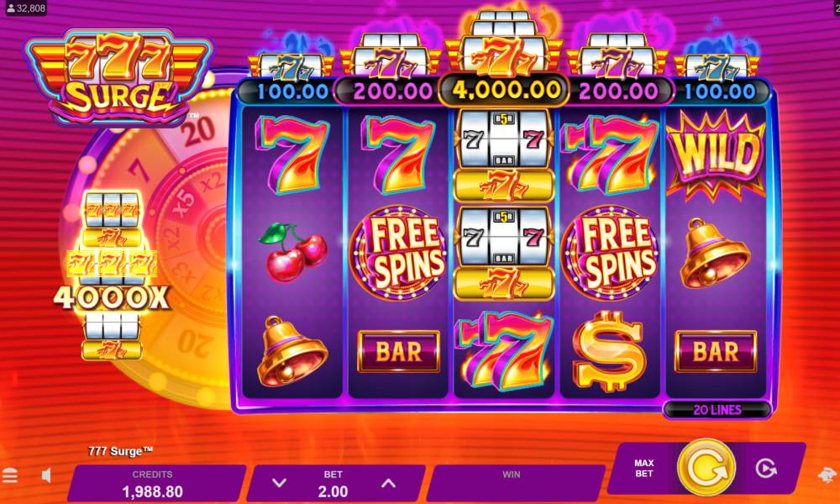The width and height of the screenshot is (840, 504).
Task: Click the MAX BET button
Action: pos(644,468)
